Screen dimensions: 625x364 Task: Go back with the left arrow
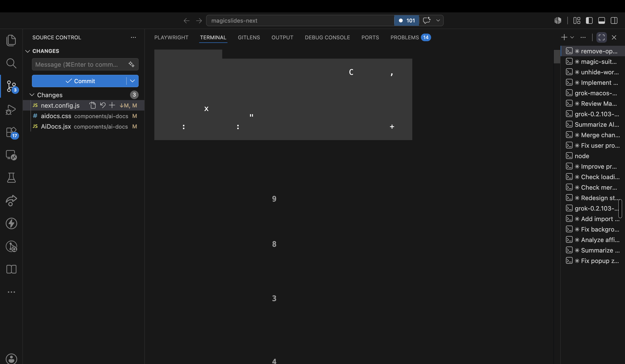pyautogui.click(x=186, y=20)
